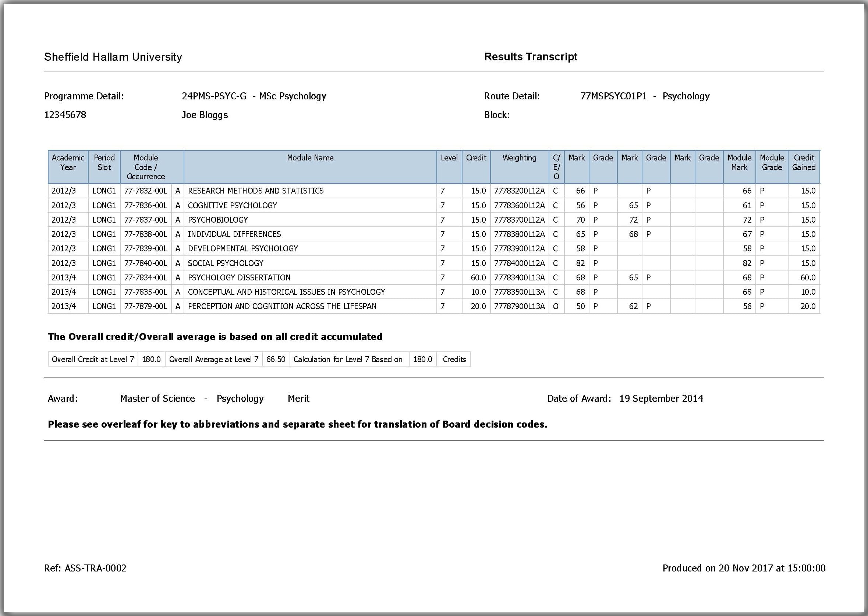Image resolution: width=868 pixels, height=616 pixels.
Task: Click weighting code 77783200L12A
Action: [x=519, y=191]
